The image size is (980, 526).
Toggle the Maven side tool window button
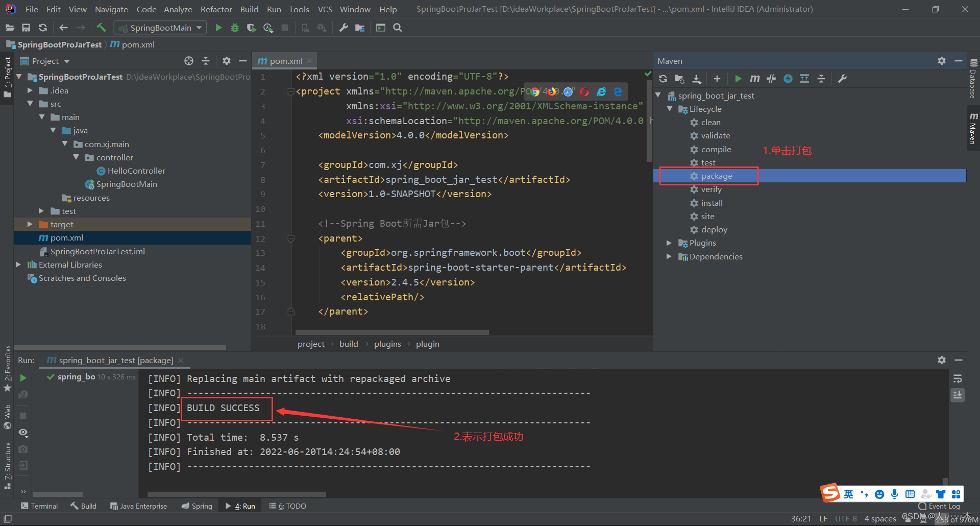pyautogui.click(x=973, y=128)
